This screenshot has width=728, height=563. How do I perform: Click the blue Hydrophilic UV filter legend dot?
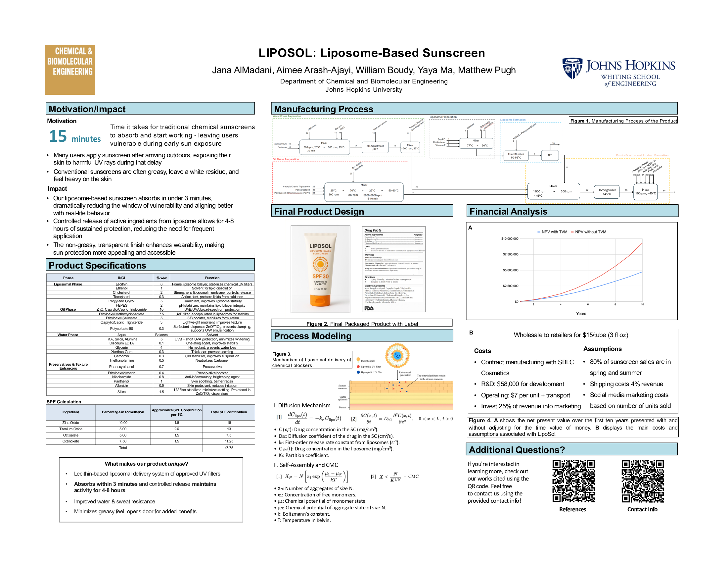358,372
